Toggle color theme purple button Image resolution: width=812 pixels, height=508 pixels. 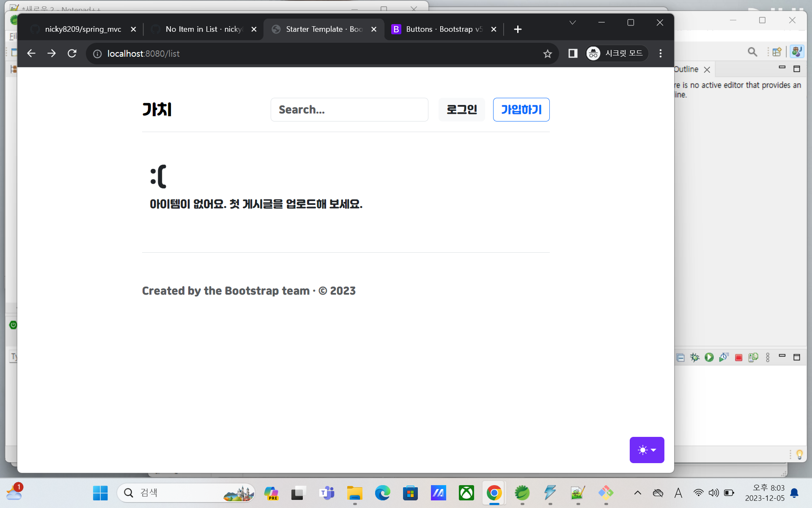646,450
